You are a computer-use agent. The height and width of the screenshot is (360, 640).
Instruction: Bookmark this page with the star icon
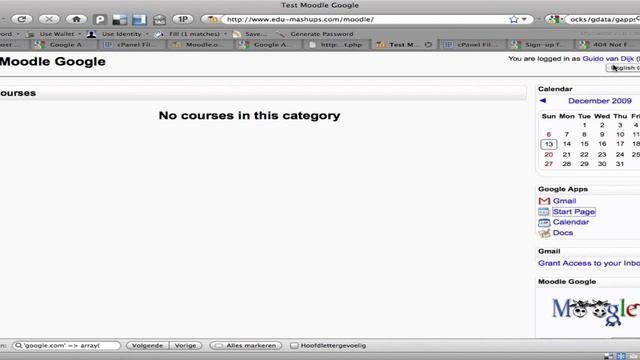pos(514,19)
